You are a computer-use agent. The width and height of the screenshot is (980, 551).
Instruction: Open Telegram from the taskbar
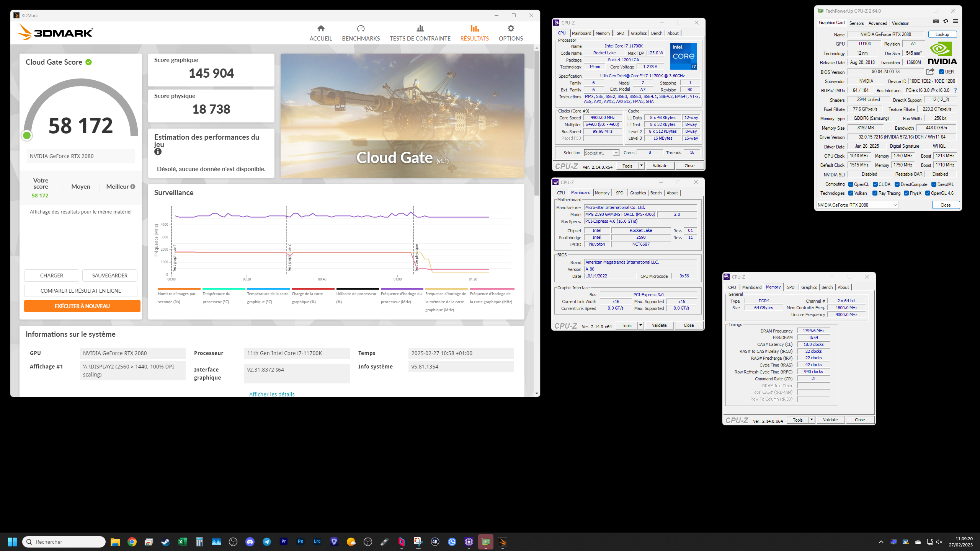[x=267, y=542]
